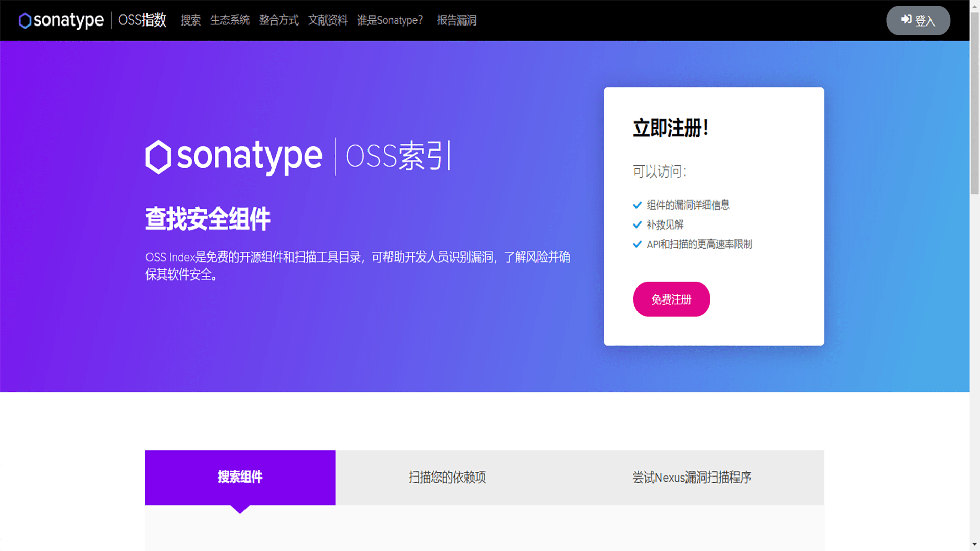Click the Sonatype hexagon logo in navbar
This screenshot has height=551, width=980.
[x=24, y=20]
